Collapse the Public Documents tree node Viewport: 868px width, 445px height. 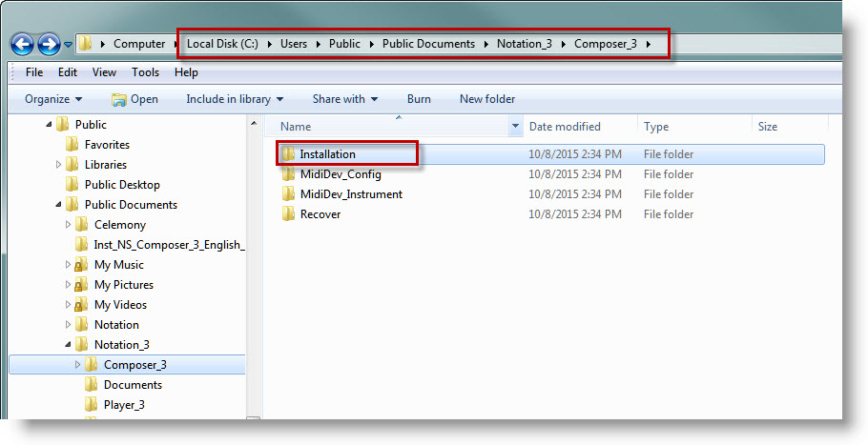click(x=58, y=205)
